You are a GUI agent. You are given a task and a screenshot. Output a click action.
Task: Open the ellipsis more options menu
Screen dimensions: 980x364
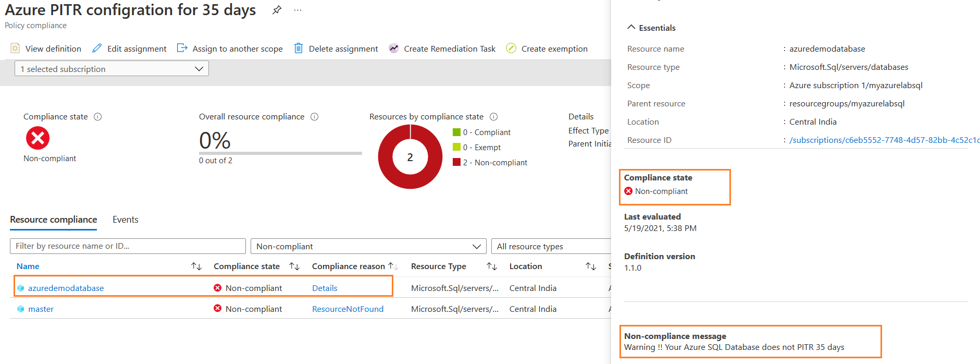[297, 10]
